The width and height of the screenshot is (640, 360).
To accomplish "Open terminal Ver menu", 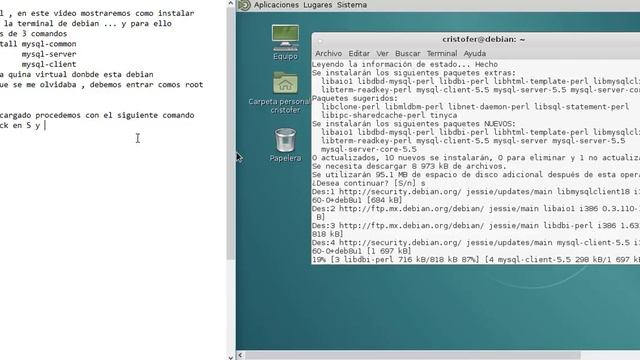I will click(x=382, y=53).
